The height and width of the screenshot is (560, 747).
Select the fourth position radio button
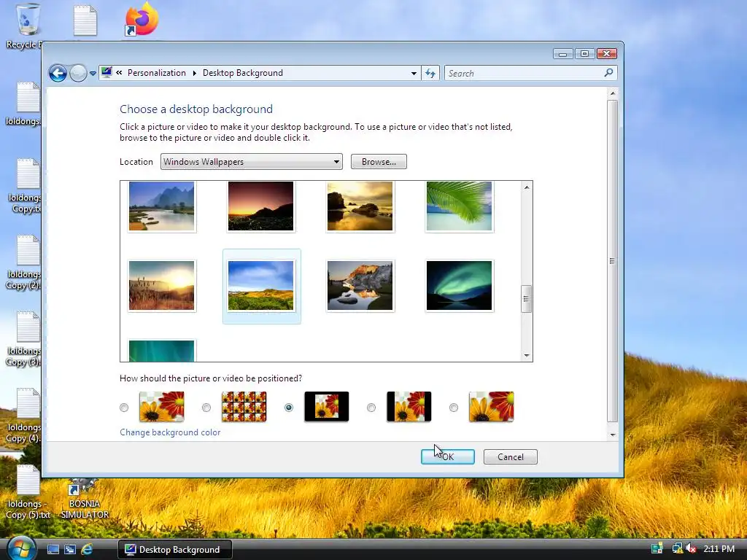371,408
